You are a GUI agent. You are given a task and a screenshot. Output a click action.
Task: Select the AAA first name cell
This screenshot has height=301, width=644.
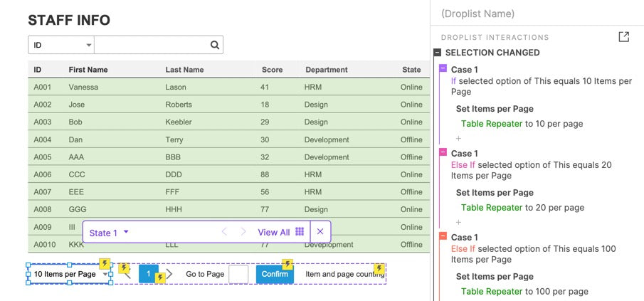(76, 157)
